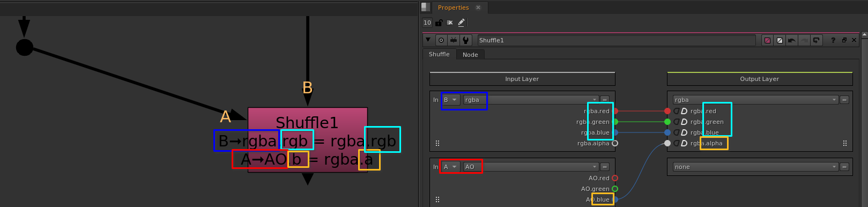Change Shuffle1 node tile color swatch
The height and width of the screenshot is (207, 868).
767,40
